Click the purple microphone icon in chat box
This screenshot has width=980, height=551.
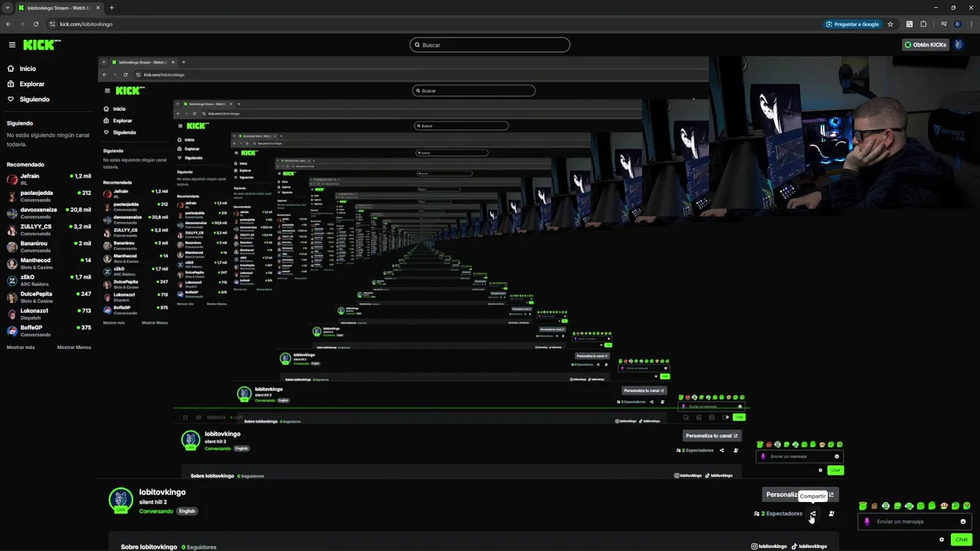click(x=867, y=522)
